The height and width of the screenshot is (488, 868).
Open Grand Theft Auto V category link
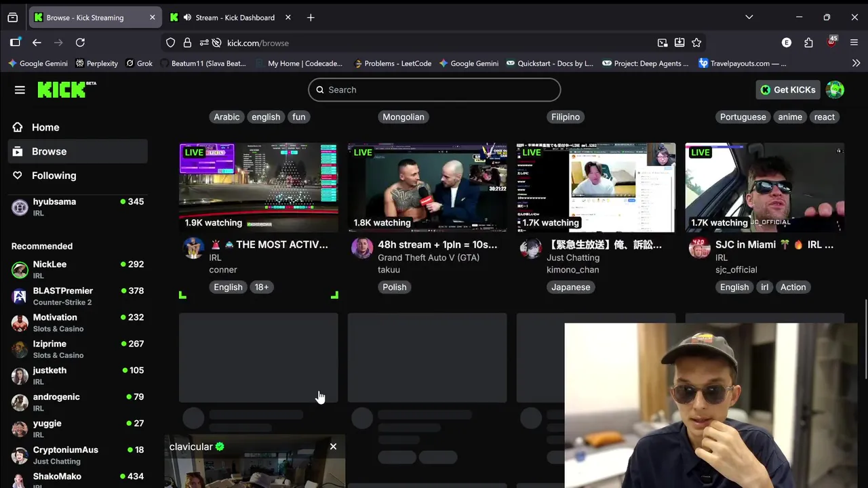(x=429, y=258)
